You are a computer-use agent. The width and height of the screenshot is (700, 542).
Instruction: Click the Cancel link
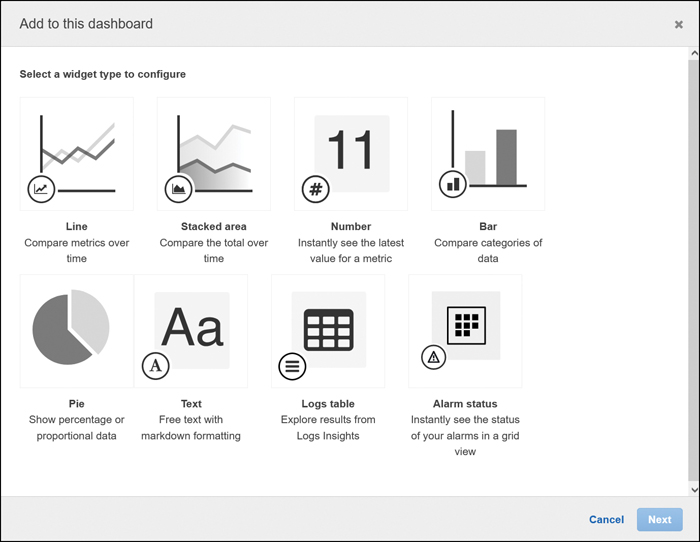[606, 520]
